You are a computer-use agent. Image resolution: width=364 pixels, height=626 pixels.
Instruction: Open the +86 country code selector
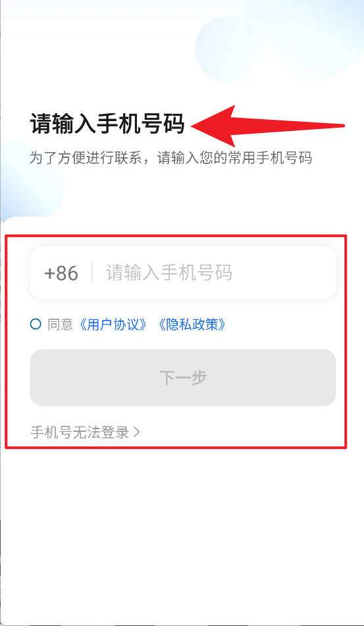point(61,273)
